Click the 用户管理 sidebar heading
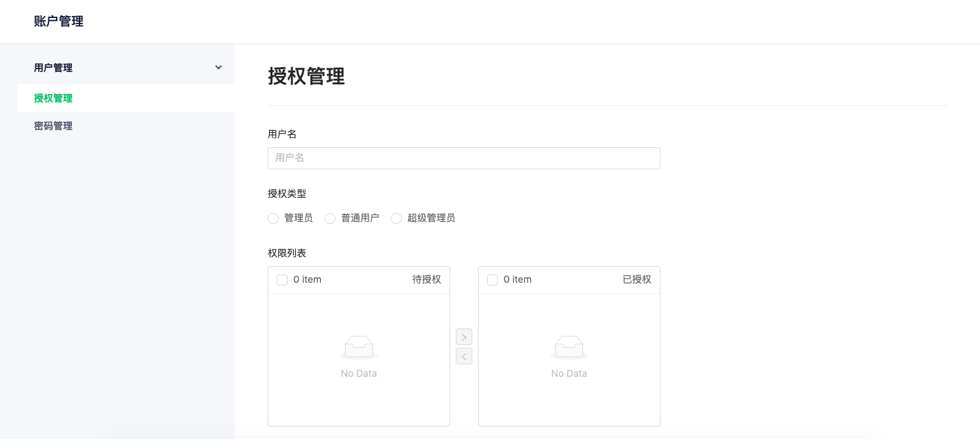This screenshot has width=980, height=439. pyautogui.click(x=52, y=67)
